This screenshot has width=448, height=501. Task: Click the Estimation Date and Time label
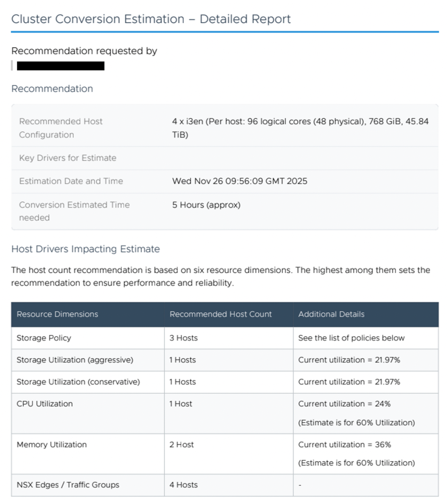click(x=71, y=181)
